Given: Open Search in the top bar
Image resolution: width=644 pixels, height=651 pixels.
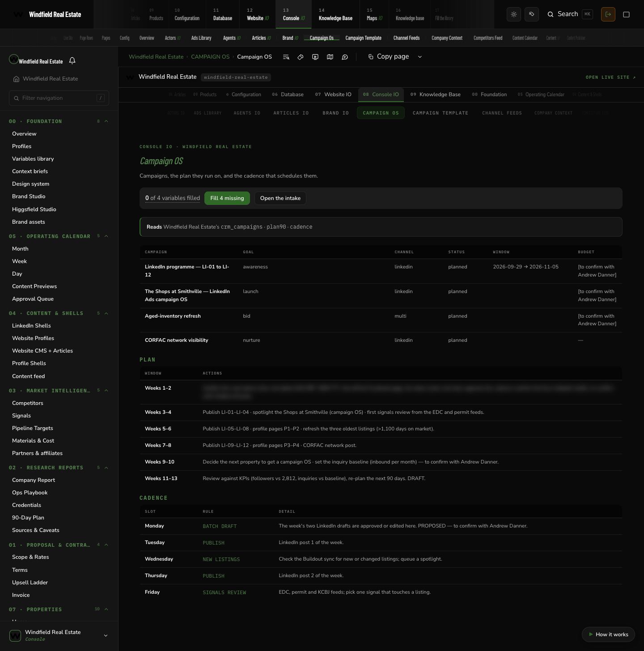Looking at the screenshot, I should (x=570, y=14).
